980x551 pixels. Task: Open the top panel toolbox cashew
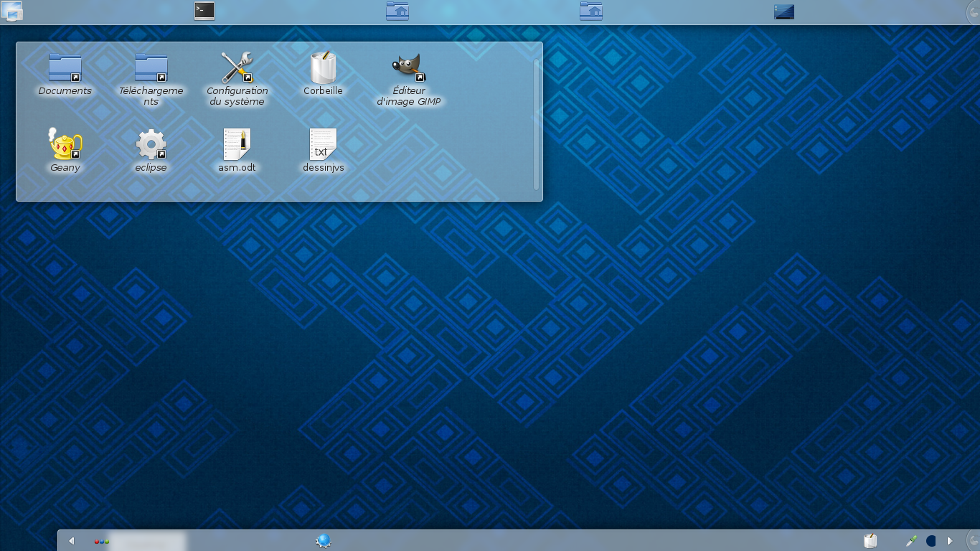pos(974,12)
